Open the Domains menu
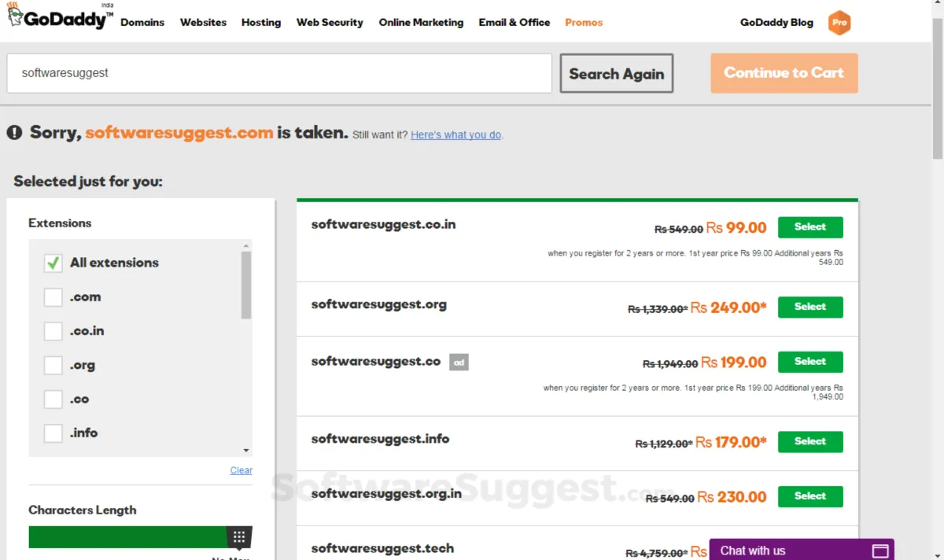944x560 pixels. point(142,22)
